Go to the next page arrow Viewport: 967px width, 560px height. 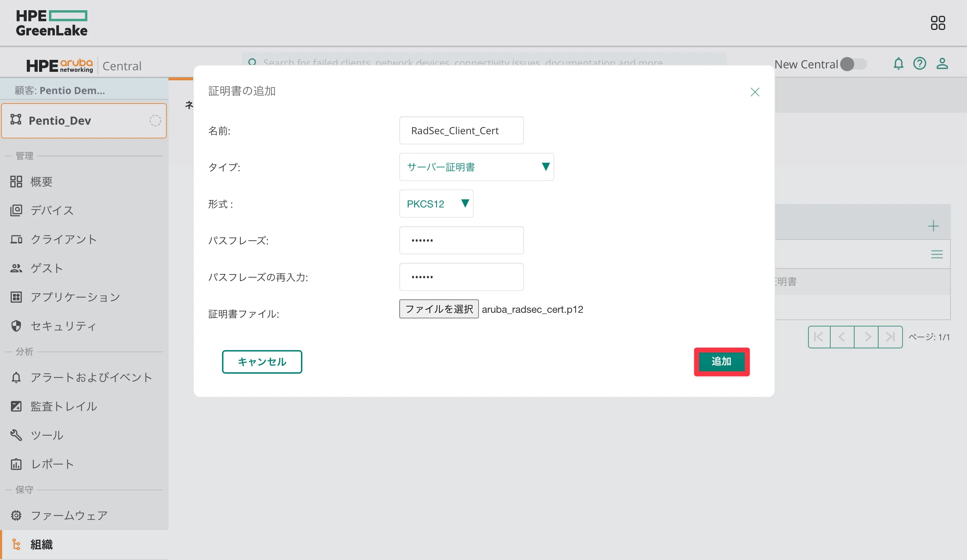(x=867, y=337)
